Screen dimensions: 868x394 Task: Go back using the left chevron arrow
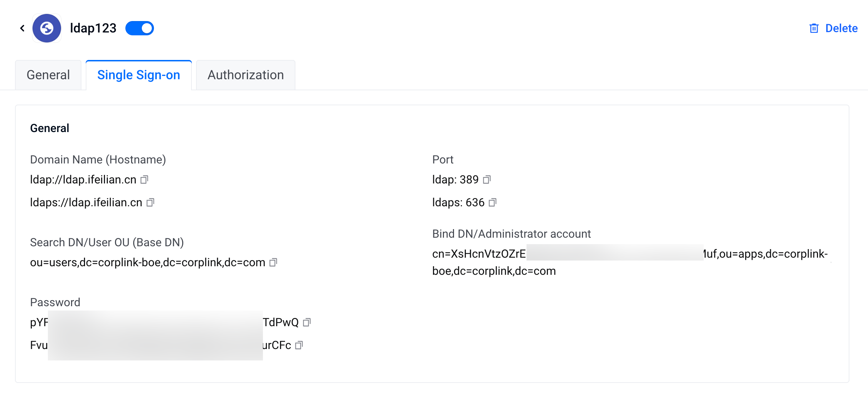(23, 28)
